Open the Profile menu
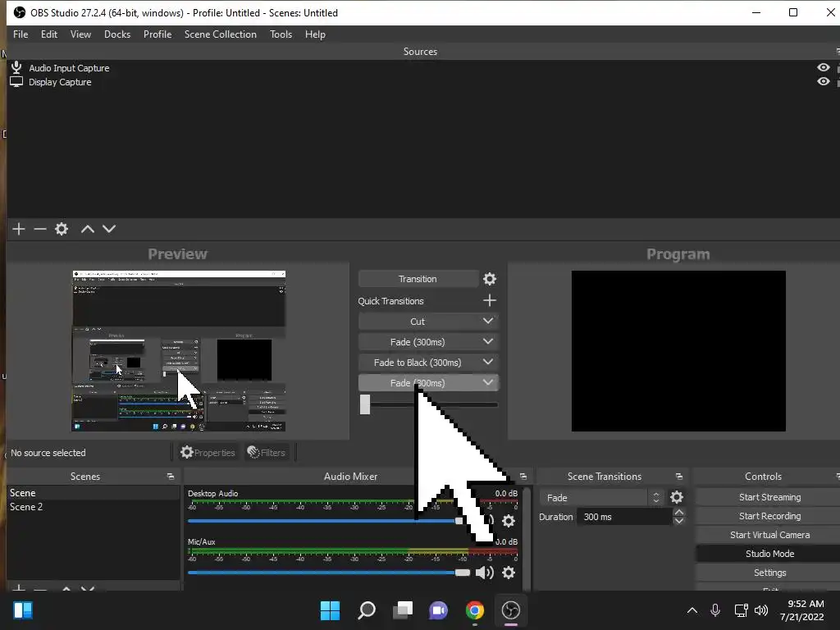Screen dimensions: 840x630 coord(157,34)
